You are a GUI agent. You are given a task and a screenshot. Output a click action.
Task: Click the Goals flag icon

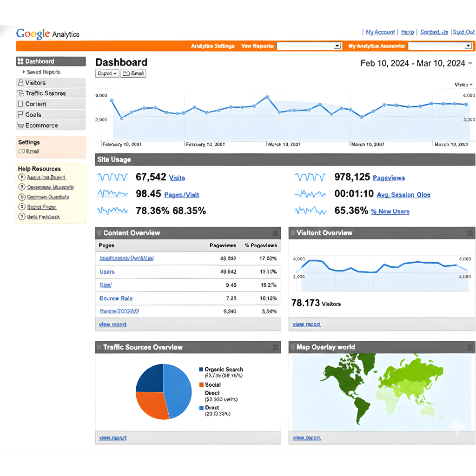tap(20, 114)
